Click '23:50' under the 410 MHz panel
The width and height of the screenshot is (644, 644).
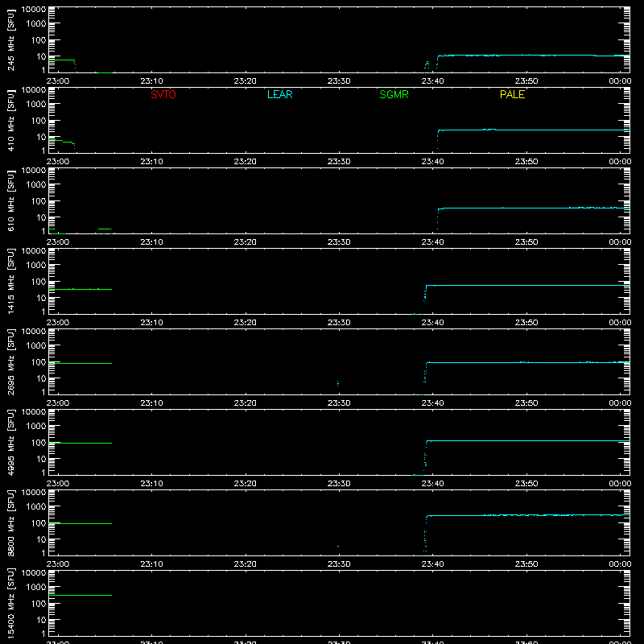point(526,162)
